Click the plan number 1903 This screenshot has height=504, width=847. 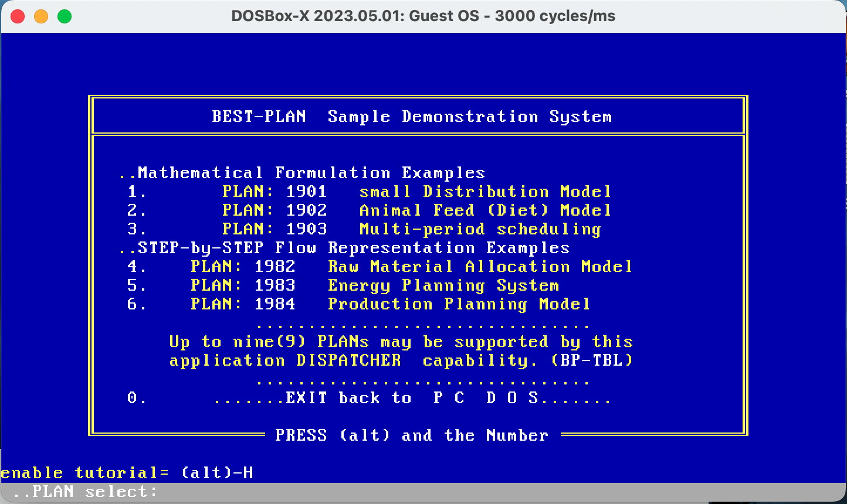306,229
